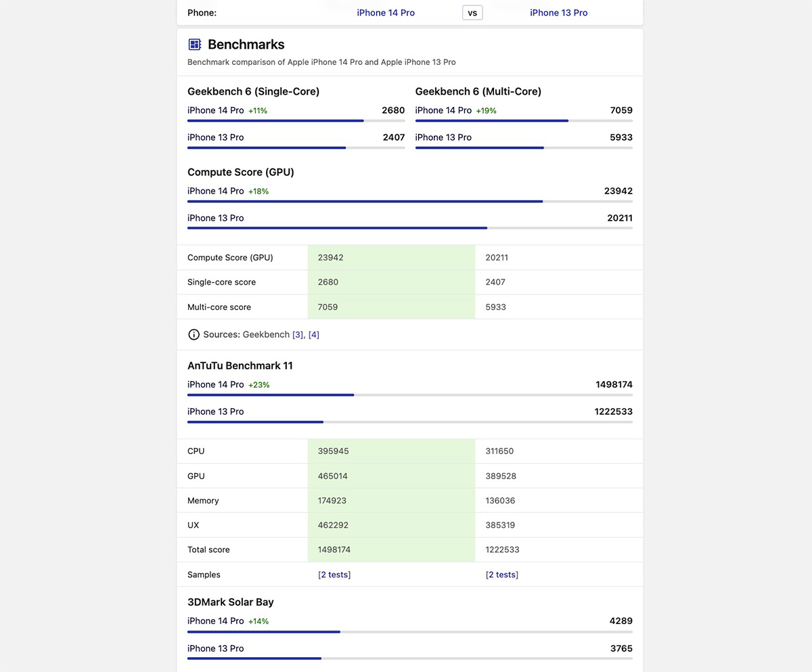Open the left-column [2 tests] samples link

click(x=334, y=575)
